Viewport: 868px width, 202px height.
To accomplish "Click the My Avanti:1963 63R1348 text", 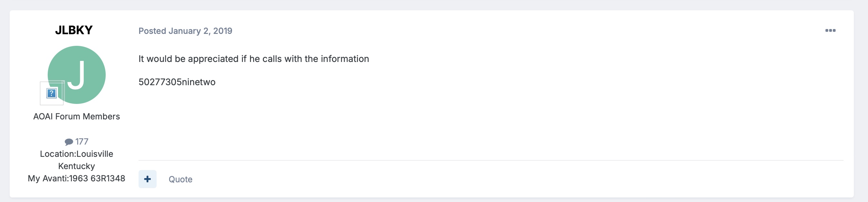I will pyautogui.click(x=76, y=178).
